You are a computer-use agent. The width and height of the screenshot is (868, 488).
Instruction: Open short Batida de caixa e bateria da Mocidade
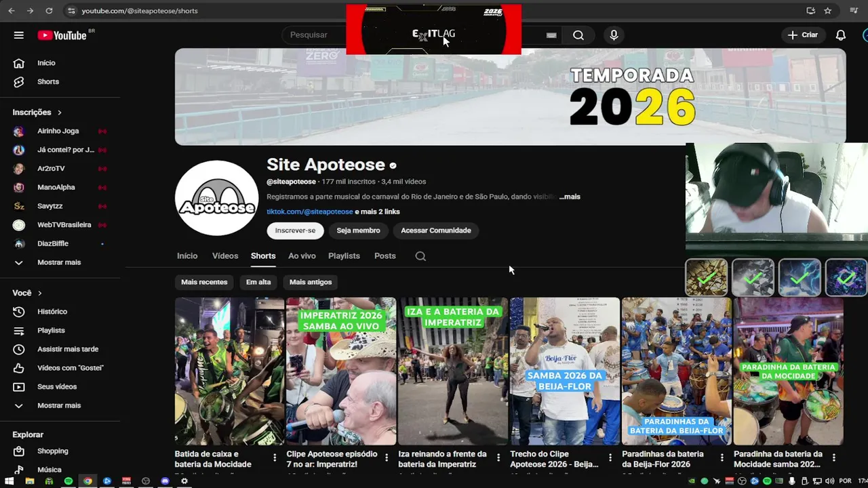(x=230, y=371)
